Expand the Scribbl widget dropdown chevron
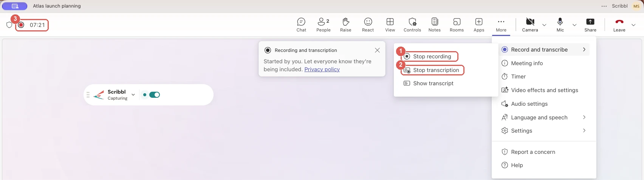The image size is (644, 180). [x=133, y=95]
